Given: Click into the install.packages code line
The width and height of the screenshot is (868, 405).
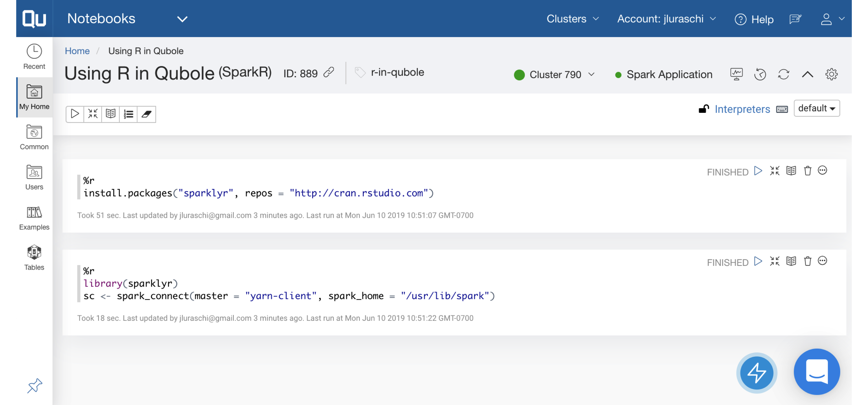Looking at the screenshot, I should pos(258,193).
